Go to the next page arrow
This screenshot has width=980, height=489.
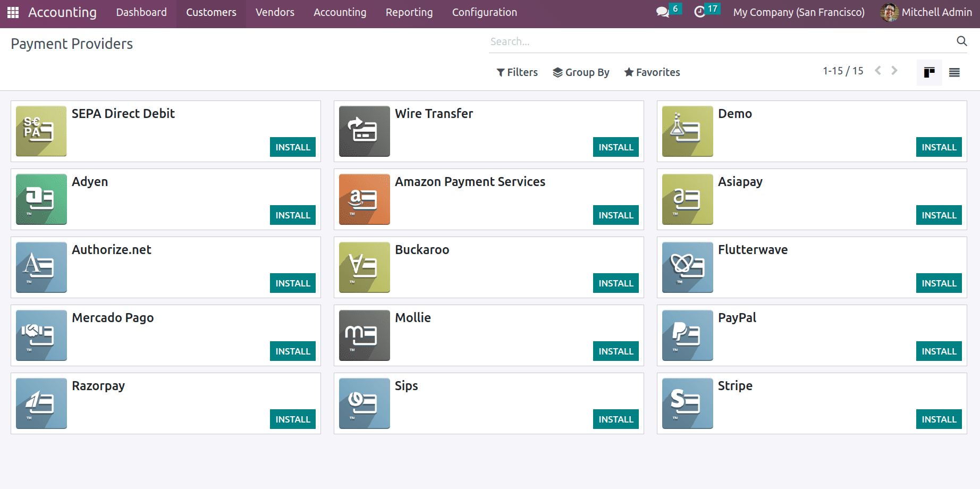(x=894, y=71)
